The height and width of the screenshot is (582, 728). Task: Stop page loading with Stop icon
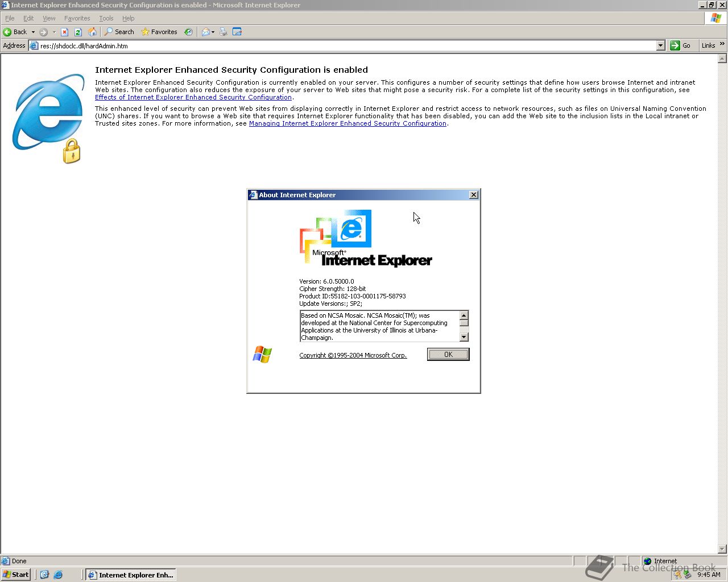point(64,32)
